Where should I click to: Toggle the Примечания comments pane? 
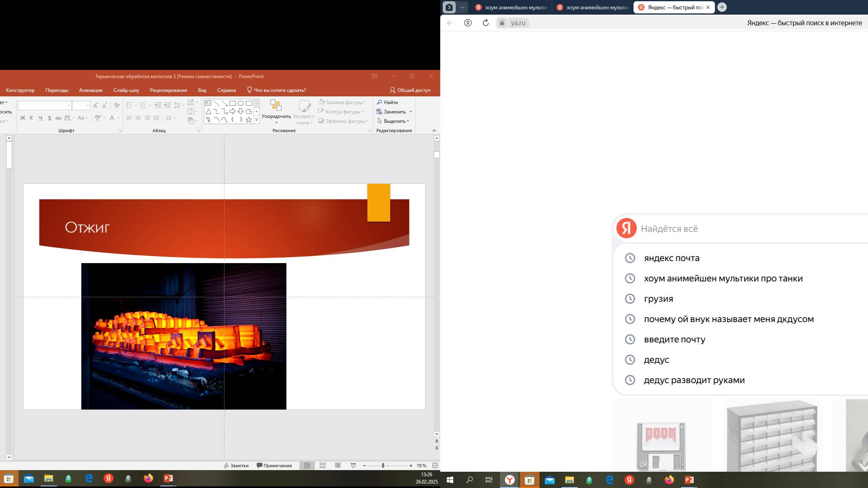tap(274, 466)
